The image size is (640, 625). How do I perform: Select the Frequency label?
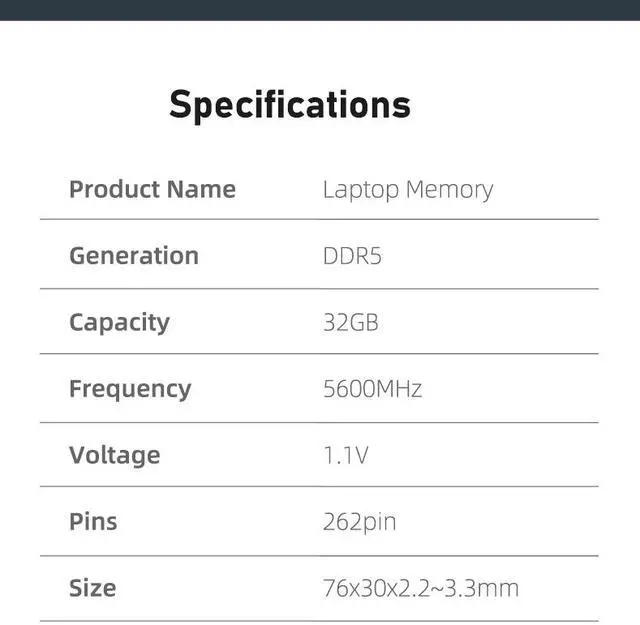click(130, 388)
